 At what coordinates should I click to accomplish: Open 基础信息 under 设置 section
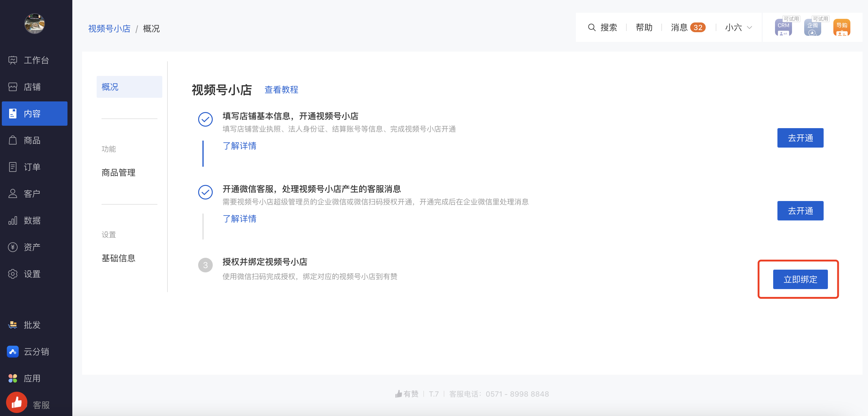(x=118, y=258)
